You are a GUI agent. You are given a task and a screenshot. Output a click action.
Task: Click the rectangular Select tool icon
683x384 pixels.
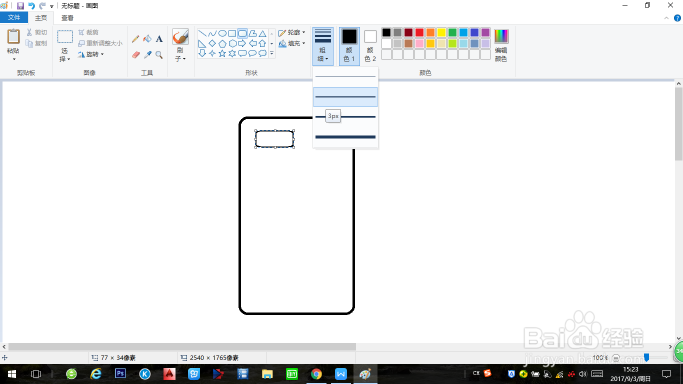[64, 37]
